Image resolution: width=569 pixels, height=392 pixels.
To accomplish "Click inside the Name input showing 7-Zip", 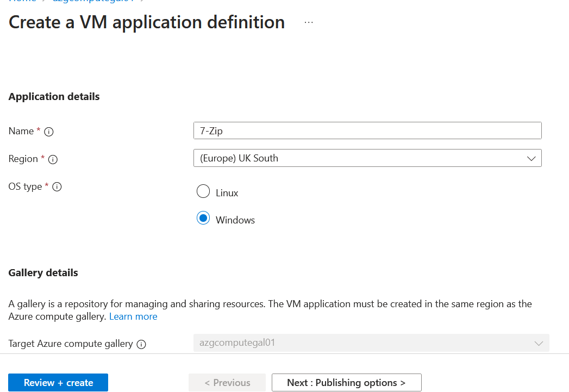I will coord(367,130).
